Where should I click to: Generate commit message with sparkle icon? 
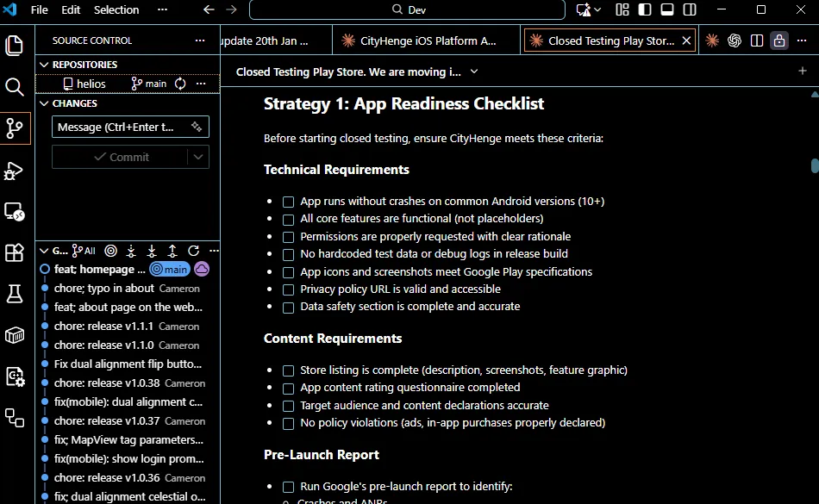point(197,127)
